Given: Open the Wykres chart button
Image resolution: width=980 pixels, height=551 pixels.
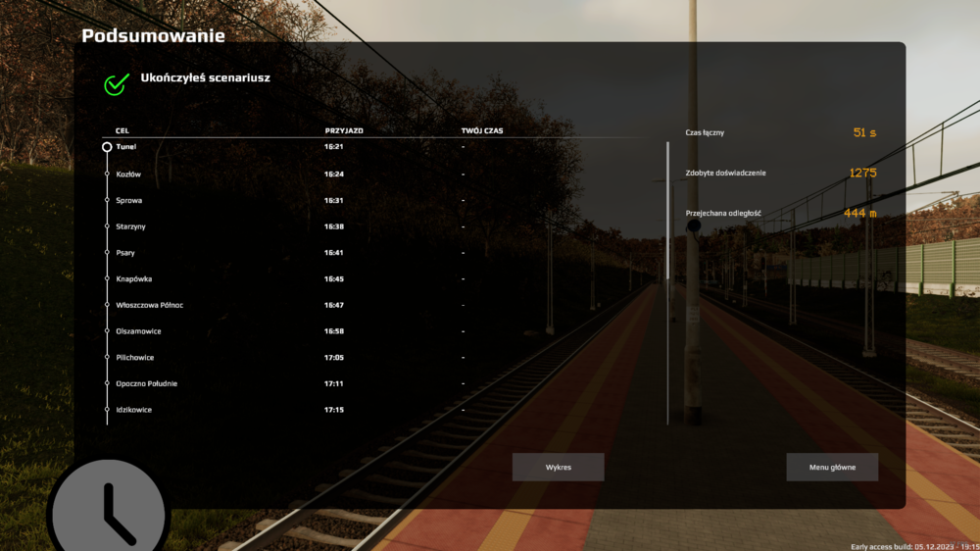Looking at the screenshot, I should coord(558,468).
